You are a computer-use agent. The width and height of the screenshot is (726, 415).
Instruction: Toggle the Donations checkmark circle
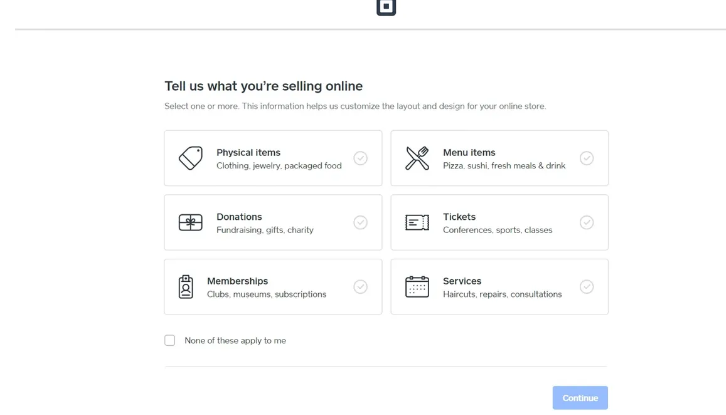pyautogui.click(x=360, y=222)
